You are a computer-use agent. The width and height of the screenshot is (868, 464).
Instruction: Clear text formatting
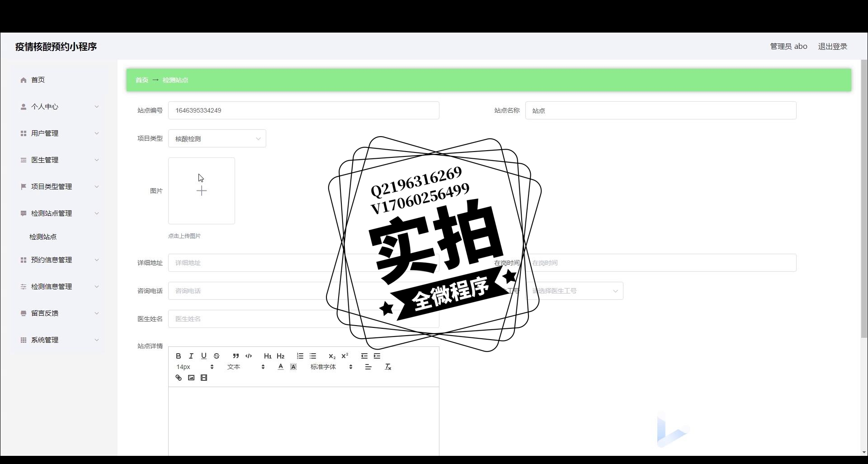pyautogui.click(x=387, y=367)
